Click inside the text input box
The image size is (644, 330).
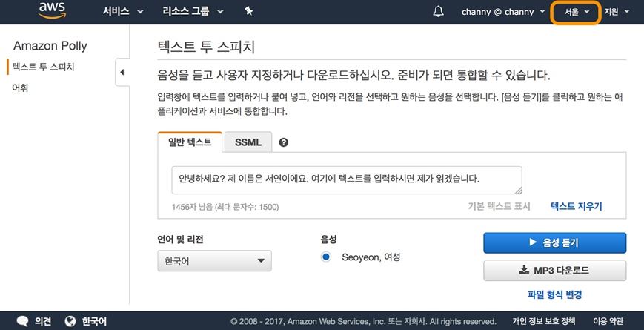(x=346, y=179)
